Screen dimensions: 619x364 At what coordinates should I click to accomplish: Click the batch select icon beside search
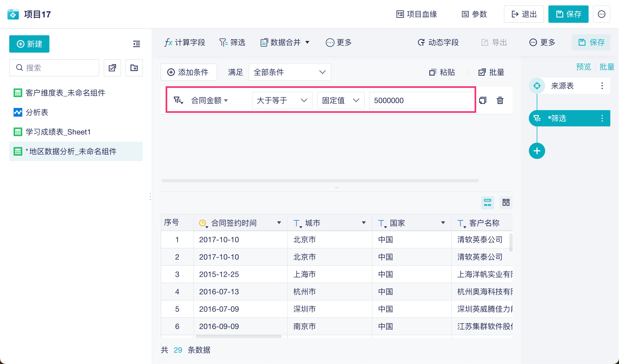tap(112, 68)
